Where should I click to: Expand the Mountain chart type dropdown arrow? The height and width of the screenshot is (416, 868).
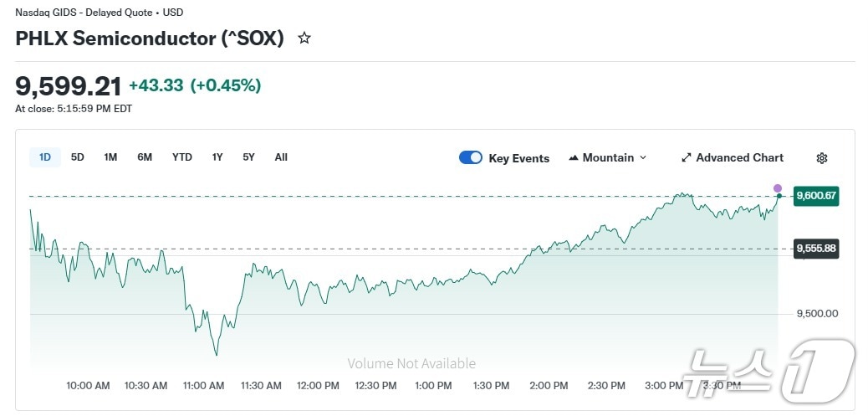click(642, 157)
